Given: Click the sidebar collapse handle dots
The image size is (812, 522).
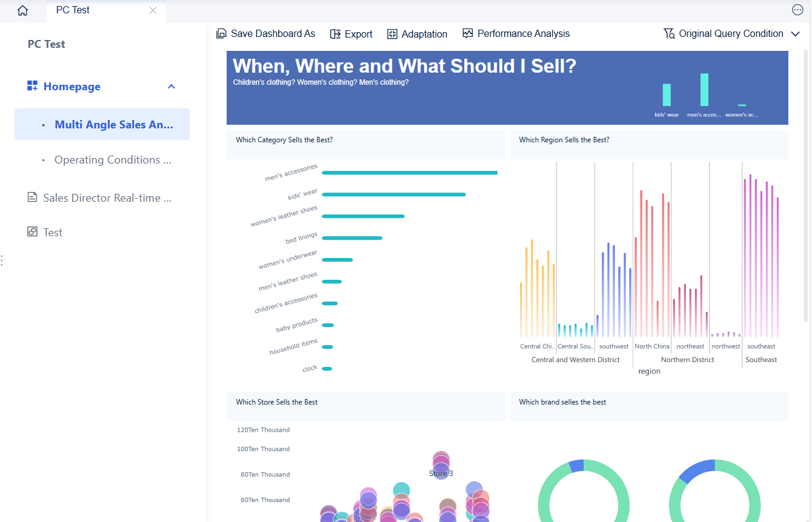Looking at the screenshot, I should [2, 260].
